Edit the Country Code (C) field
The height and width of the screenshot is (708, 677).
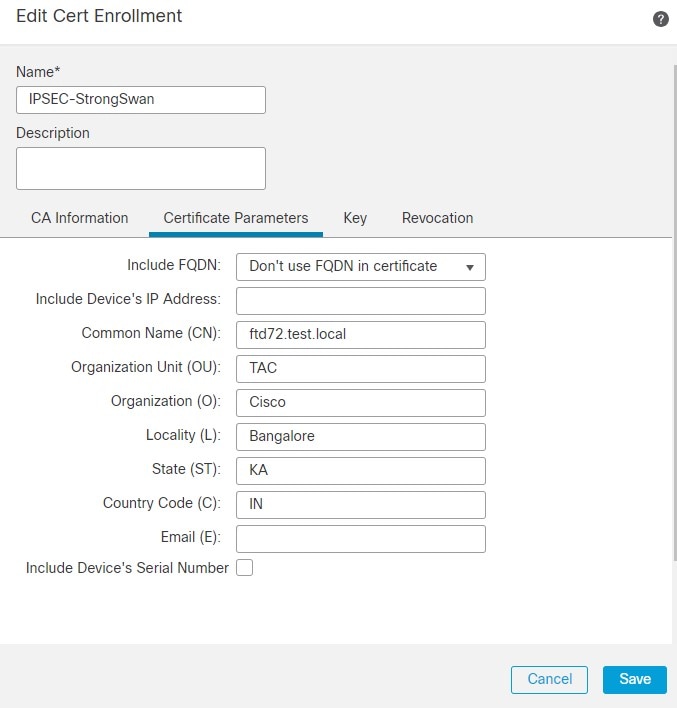click(x=360, y=505)
